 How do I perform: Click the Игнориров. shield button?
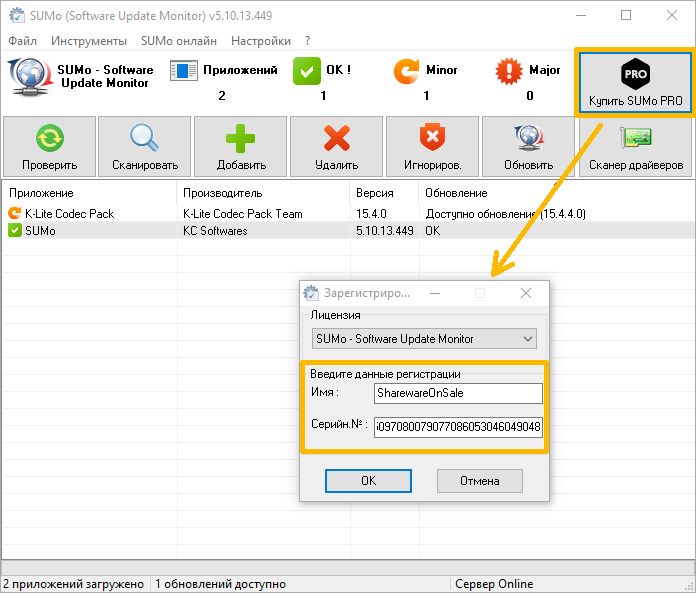point(432,147)
